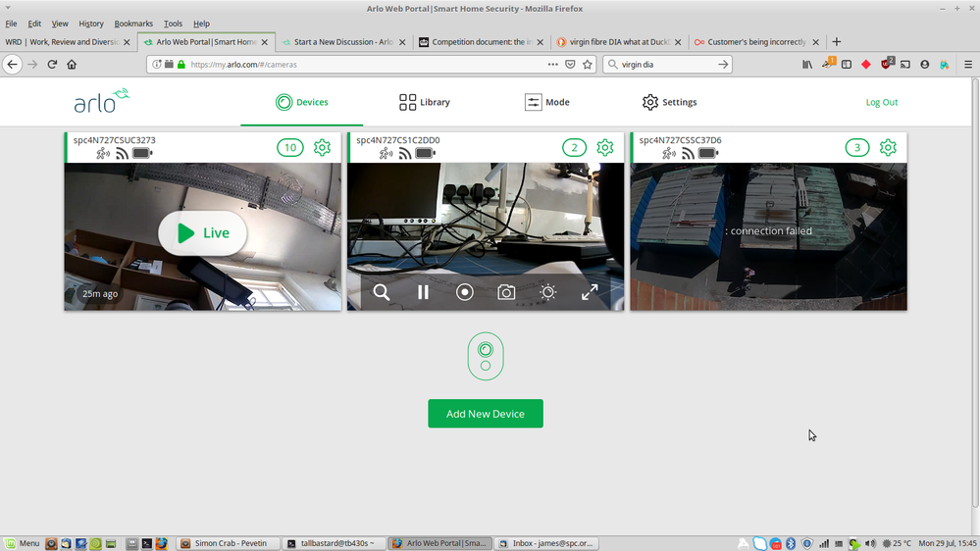Click the Add New Device button

pos(486,414)
